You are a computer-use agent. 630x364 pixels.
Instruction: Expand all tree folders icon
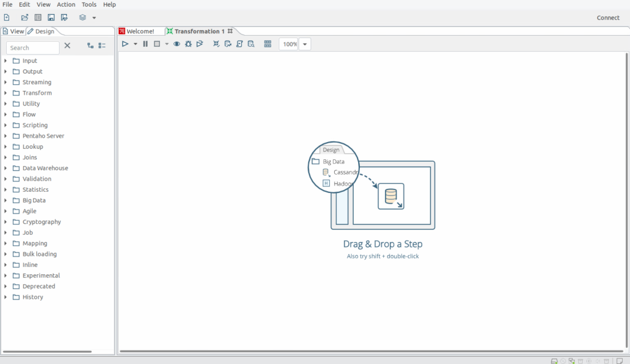pyautogui.click(x=90, y=45)
